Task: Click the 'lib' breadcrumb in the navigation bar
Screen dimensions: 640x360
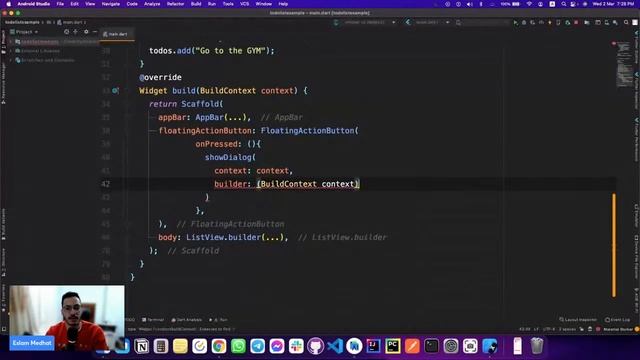Action: pos(49,22)
